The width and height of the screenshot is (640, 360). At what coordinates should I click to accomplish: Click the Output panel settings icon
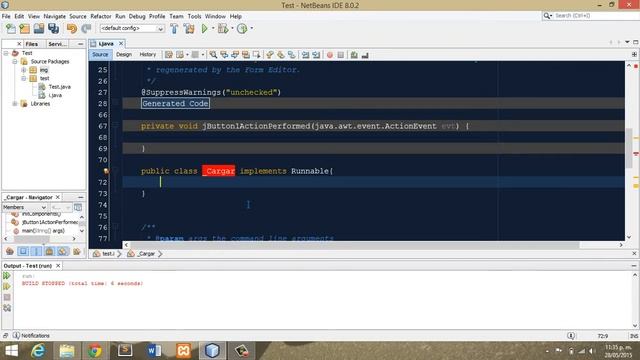pyautogui.click(x=7, y=308)
